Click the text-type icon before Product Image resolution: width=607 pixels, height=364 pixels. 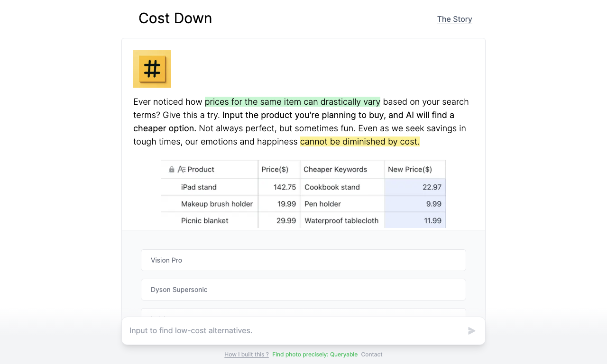pos(182,169)
